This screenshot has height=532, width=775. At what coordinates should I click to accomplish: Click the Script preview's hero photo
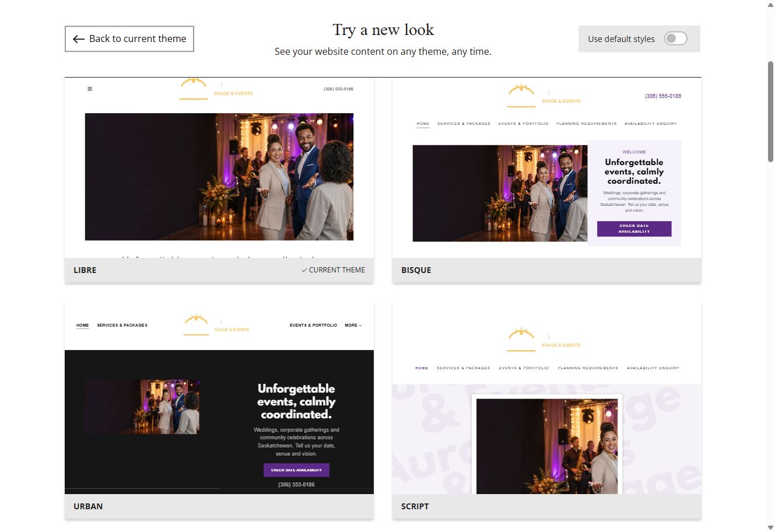(547, 446)
